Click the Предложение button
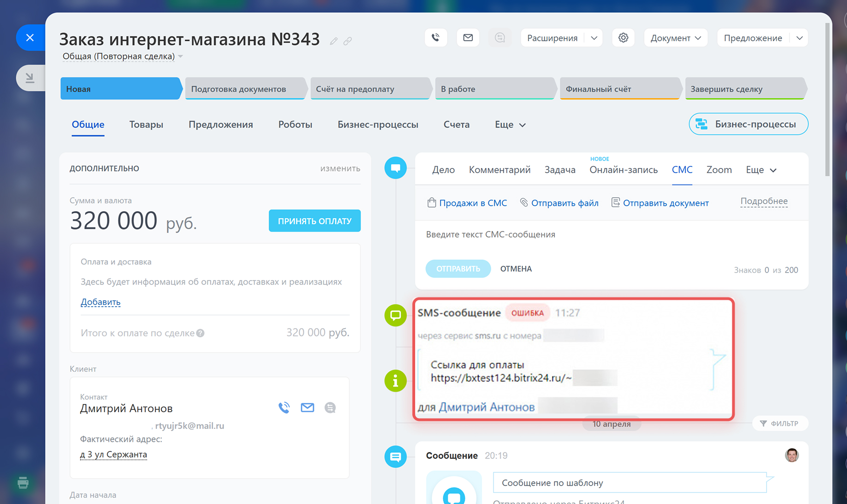Viewport: 847px width, 504px height. pos(753,38)
